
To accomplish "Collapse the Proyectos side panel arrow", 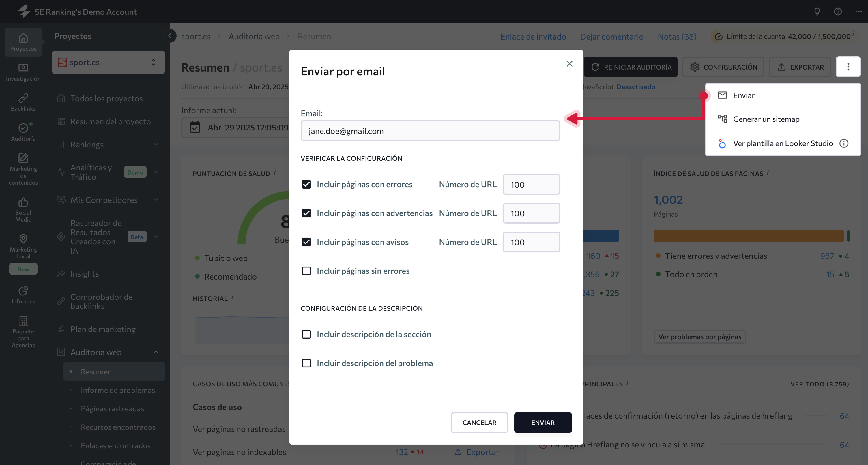I will point(170,36).
